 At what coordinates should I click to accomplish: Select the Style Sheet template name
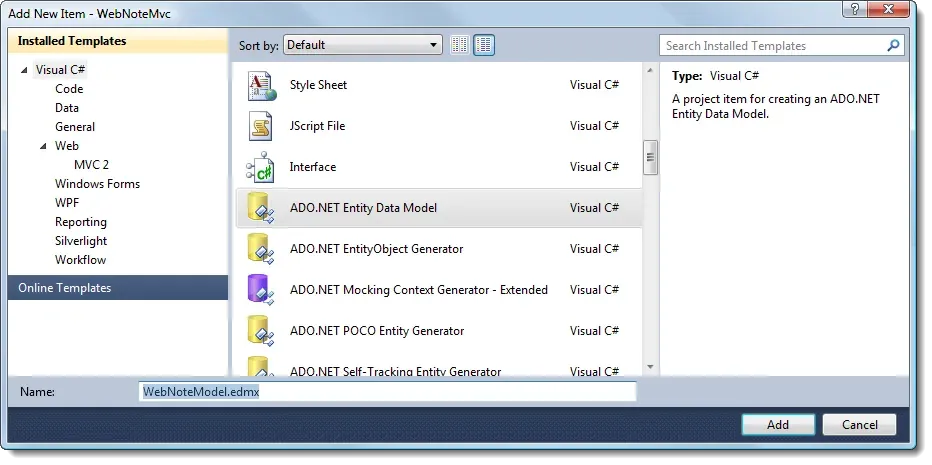point(318,85)
